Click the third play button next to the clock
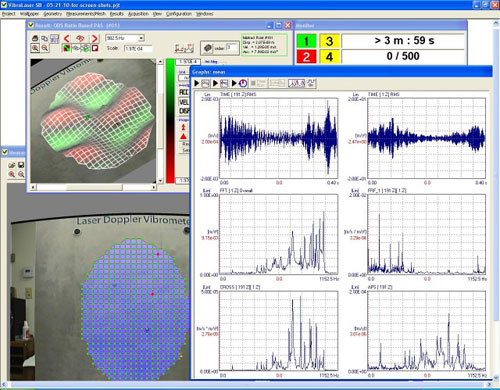500x390 pixels. point(234,83)
